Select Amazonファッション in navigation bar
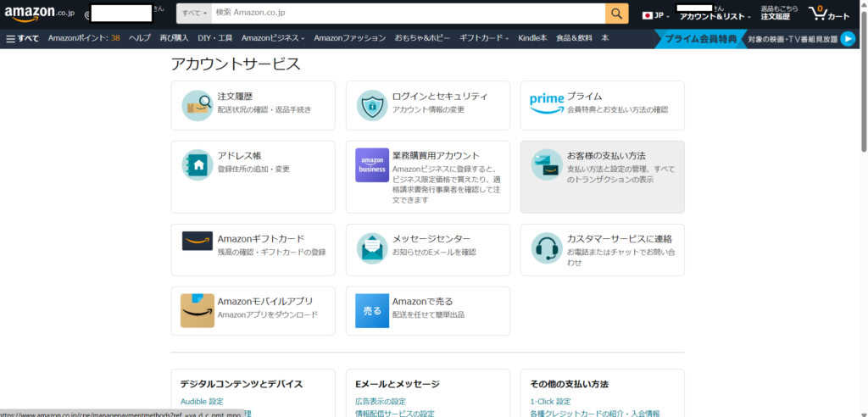 [349, 38]
